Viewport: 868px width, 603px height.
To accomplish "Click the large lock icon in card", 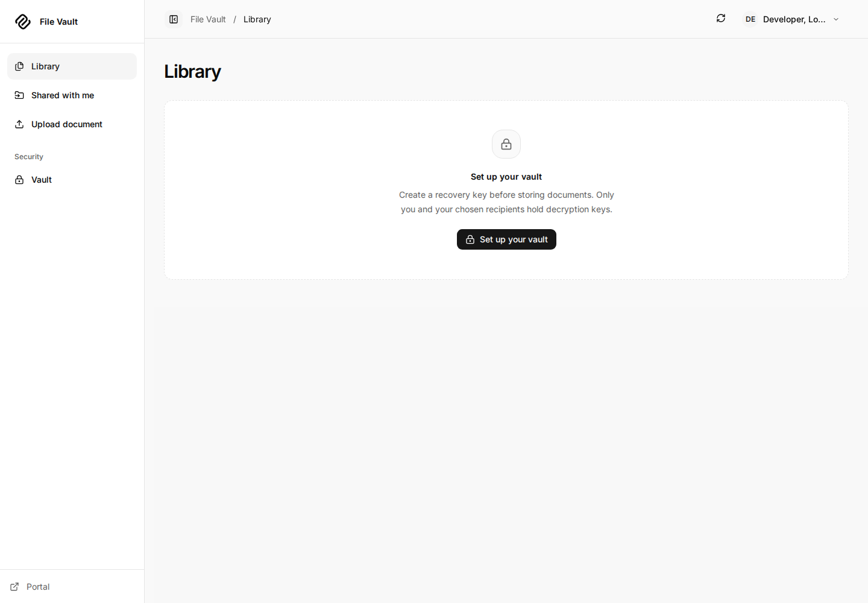I will [506, 144].
